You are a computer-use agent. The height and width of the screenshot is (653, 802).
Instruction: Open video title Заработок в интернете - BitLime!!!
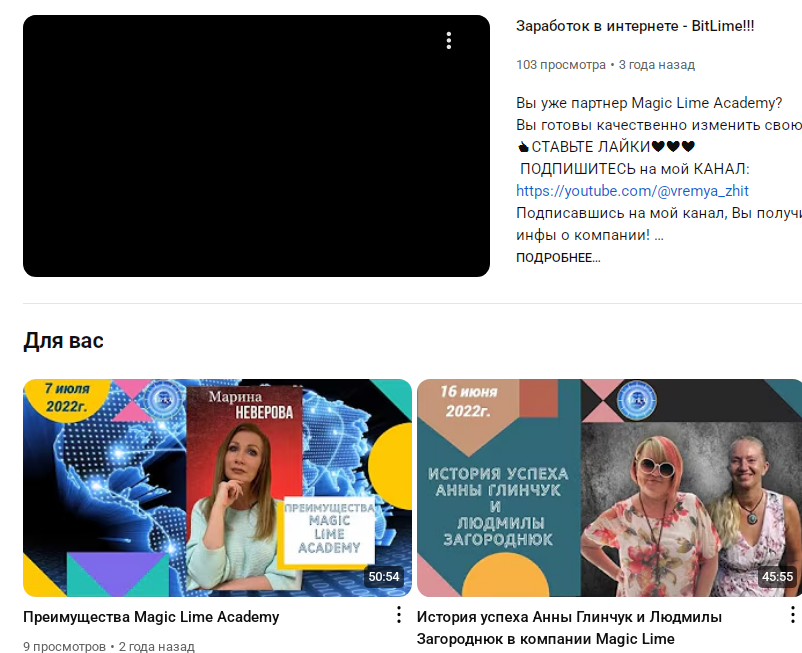[x=635, y=26]
